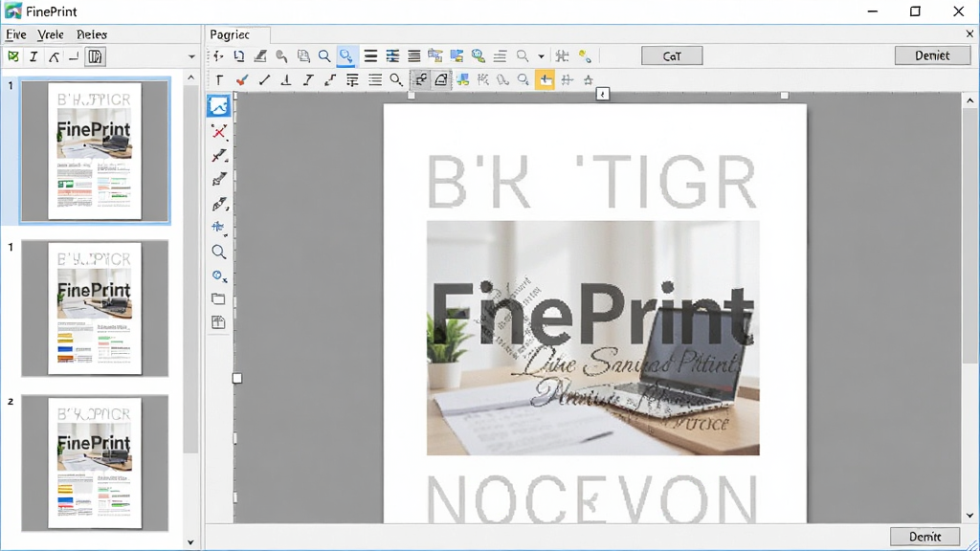Click the blue gear with x icon in vertical toolbar
Screen dimensions: 980x551
[219, 275]
